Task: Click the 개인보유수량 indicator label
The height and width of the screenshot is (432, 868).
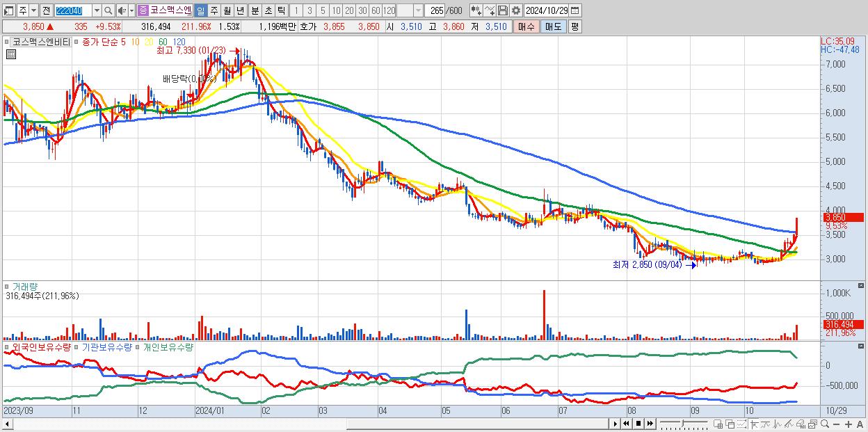Action: (168, 346)
